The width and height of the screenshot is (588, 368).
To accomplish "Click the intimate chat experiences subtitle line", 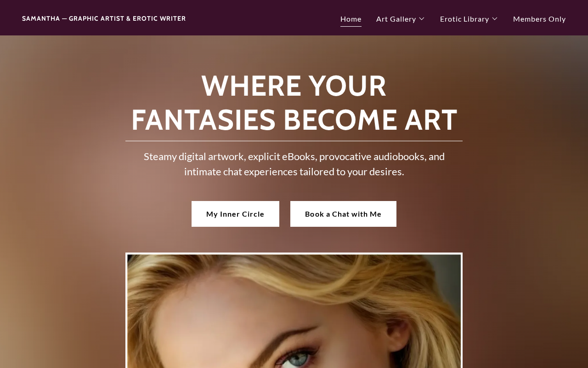I will click(294, 172).
